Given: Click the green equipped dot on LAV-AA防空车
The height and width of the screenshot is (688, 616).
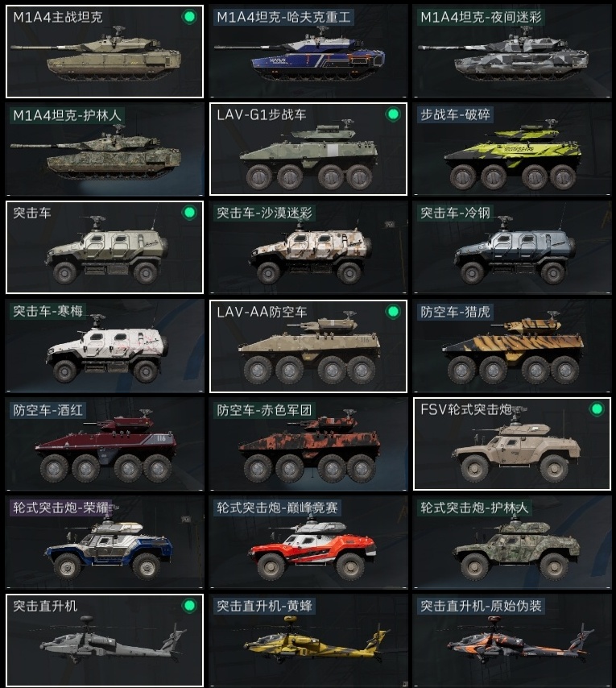Looking at the screenshot, I should click(x=393, y=312).
